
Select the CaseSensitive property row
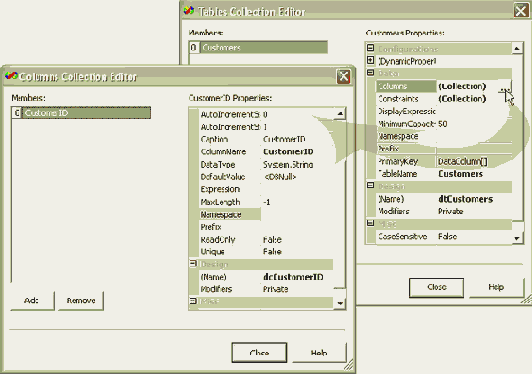coord(443,237)
